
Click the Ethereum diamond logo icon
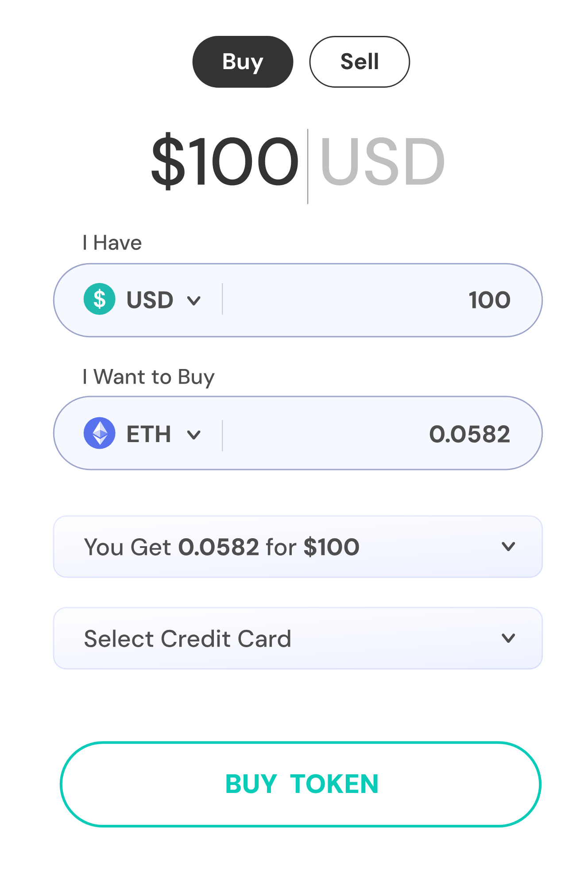click(x=100, y=433)
